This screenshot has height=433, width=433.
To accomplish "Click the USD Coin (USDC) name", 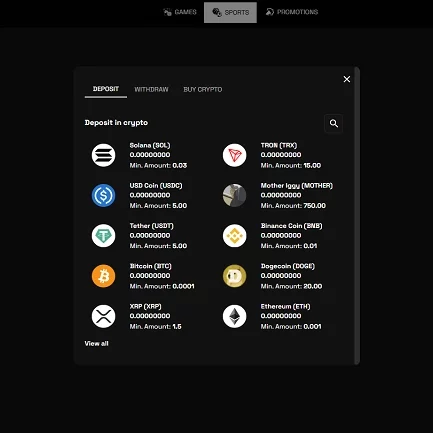I will click(156, 186).
